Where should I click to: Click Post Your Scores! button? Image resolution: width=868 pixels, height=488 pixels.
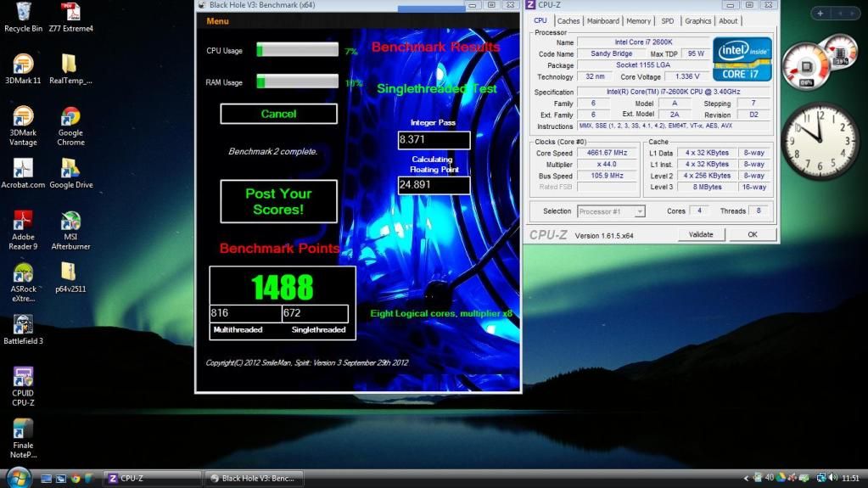(278, 202)
